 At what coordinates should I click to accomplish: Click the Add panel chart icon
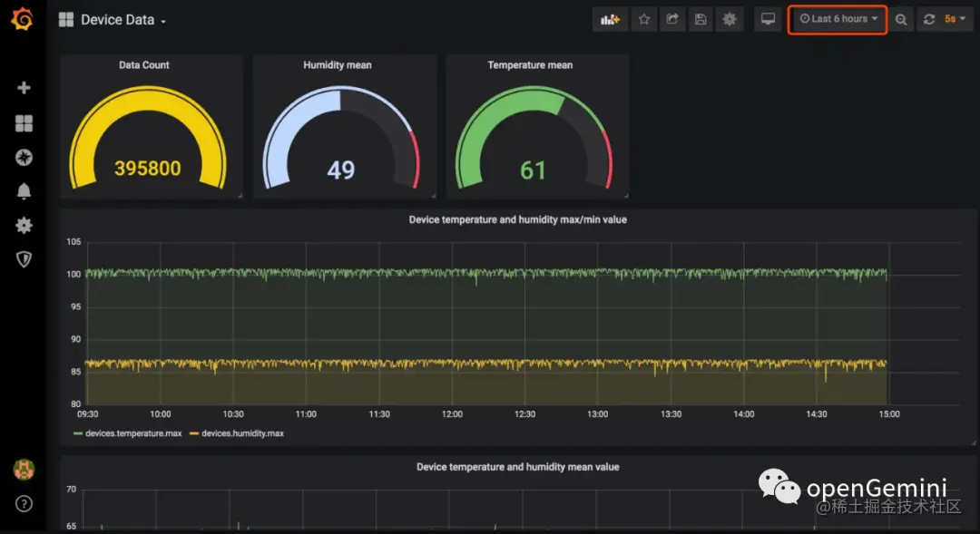click(610, 19)
